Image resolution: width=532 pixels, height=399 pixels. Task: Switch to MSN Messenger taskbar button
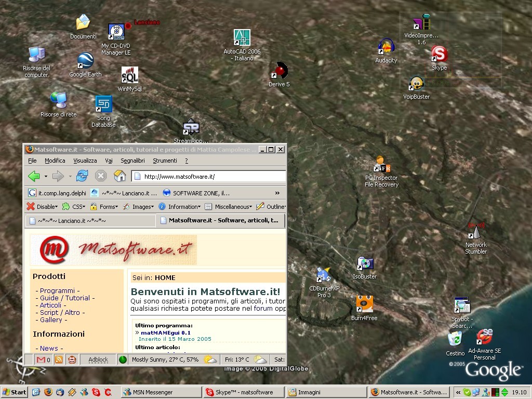(x=161, y=392)
